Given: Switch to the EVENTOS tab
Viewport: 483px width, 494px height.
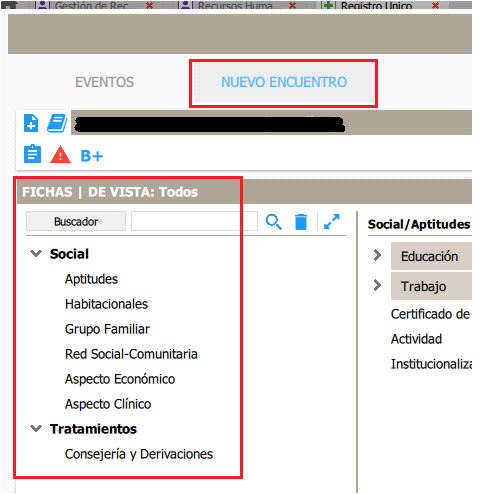Looking at the screenshot, I should pos(104,82).
